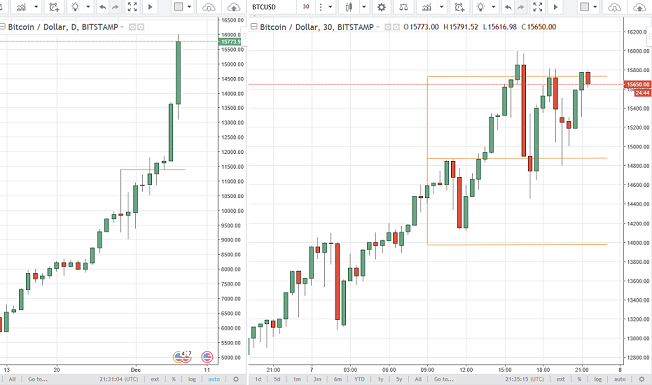Change the 30 interval value in right toolbar
The image size is (652, 385).
point(306,7)
